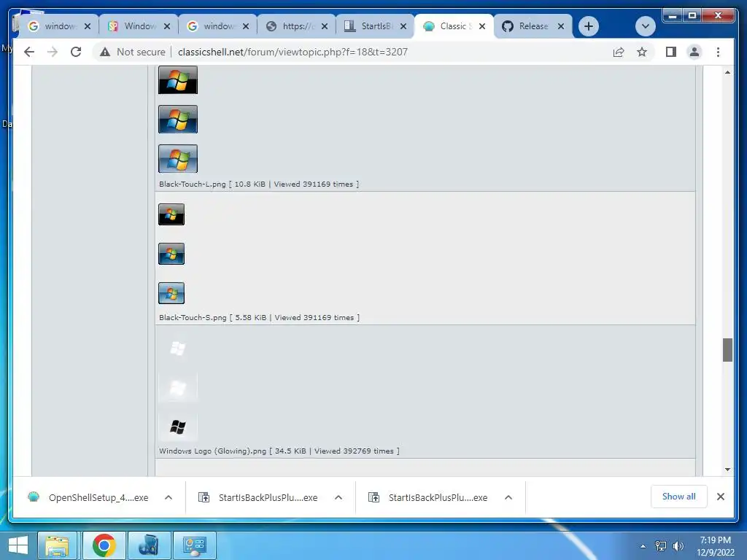This screenshot has height=560, width=747.
Task: Switch to the GitHub Release tab
Action: click(533, 26)
